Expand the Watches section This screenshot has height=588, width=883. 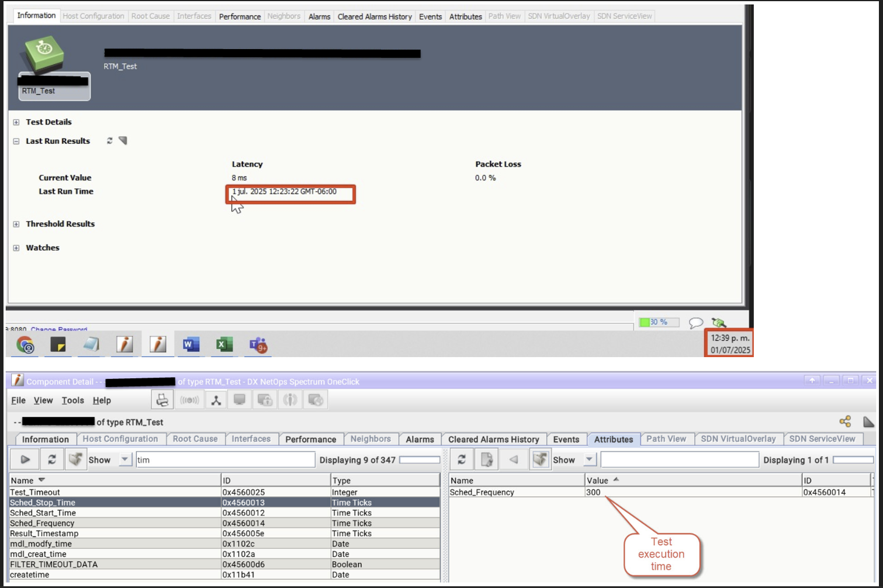tap(16, 248)
